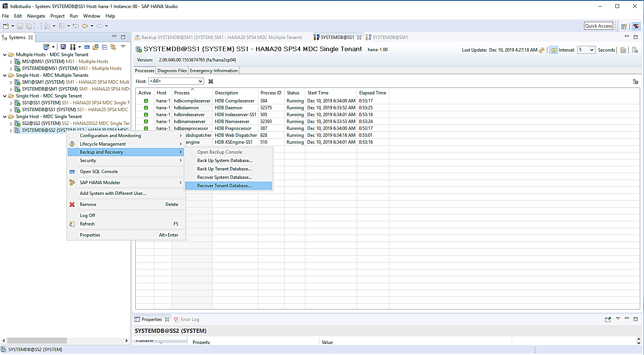
Task: Clear host filter with the X icon
Action: (x=211, y=81)
